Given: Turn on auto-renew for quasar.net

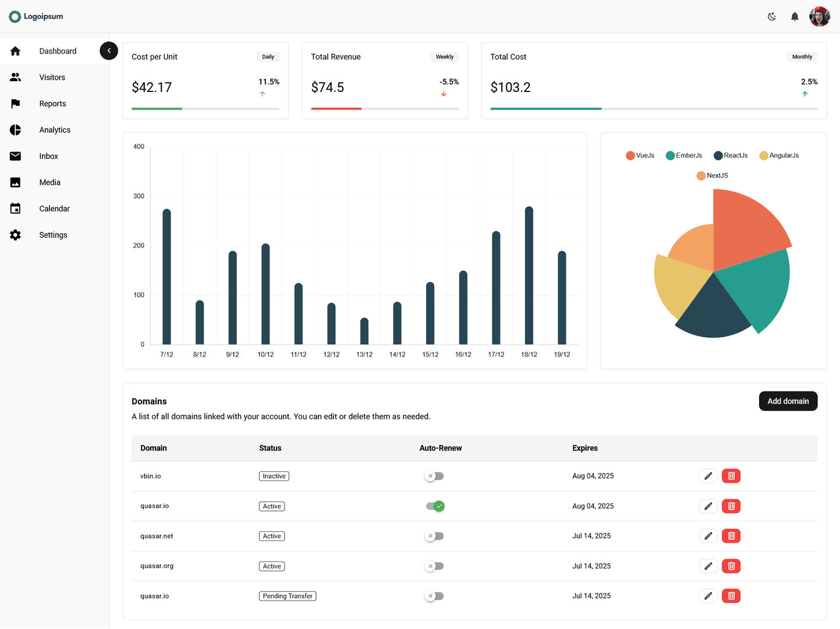Looking at the screenshot, I should click(x=435, y=536).
